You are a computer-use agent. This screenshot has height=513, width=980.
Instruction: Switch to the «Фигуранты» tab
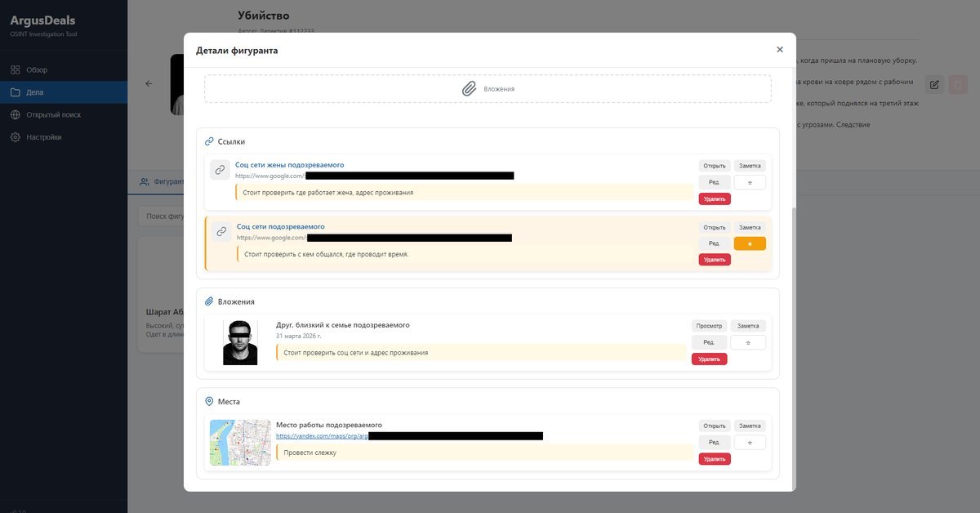162,181
